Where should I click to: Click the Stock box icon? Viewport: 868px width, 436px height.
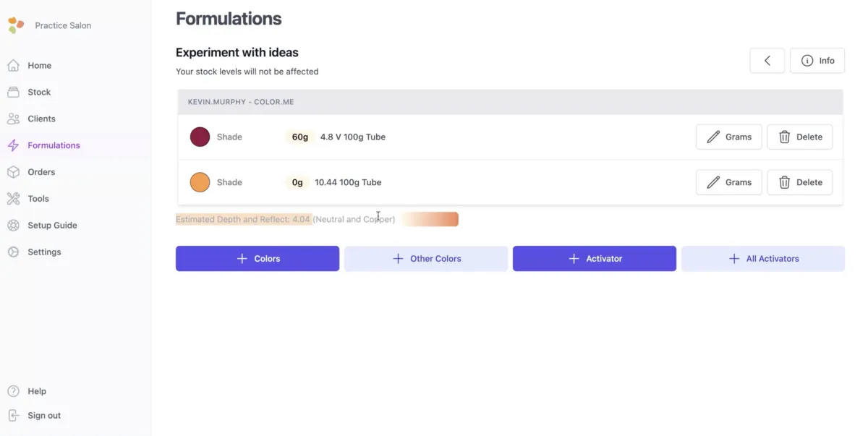(13, 93)
